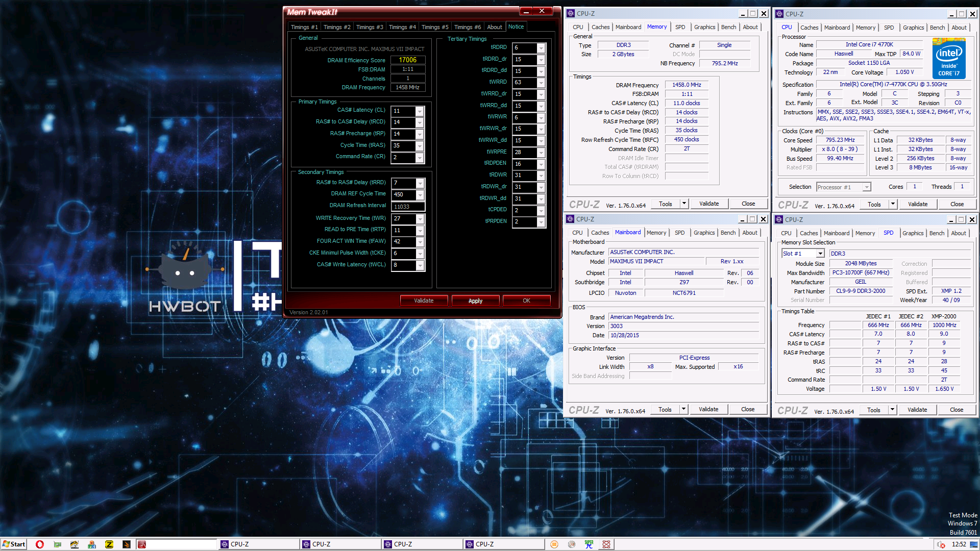Click the Apply button in Mem TweakIt
The width and height of the screenshot is (980, 551).
[475, 300]
